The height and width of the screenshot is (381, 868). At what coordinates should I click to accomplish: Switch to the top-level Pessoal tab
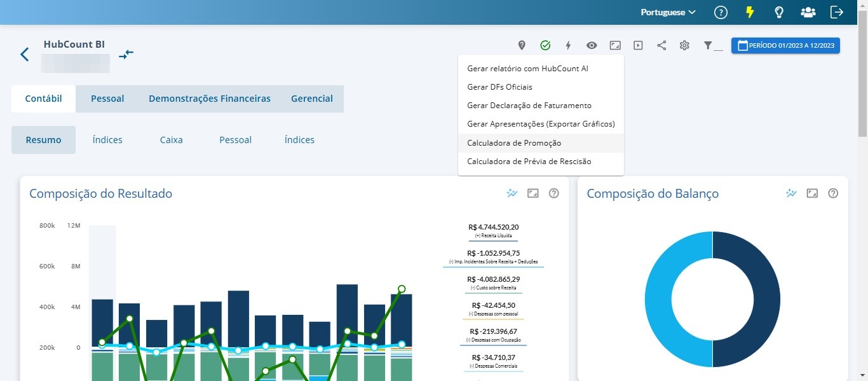click(x=107, y=99)
